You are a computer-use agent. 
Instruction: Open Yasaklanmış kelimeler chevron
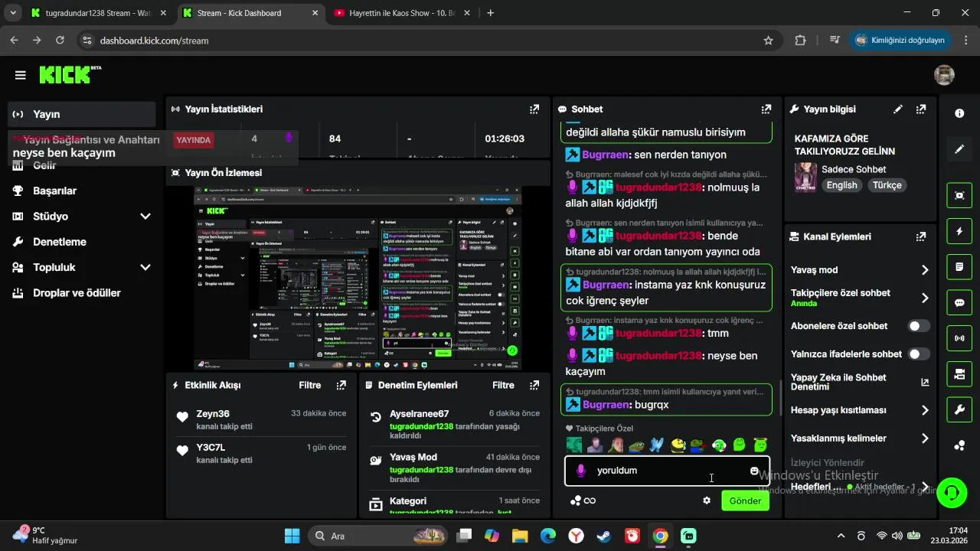click(x=925, y=439)
